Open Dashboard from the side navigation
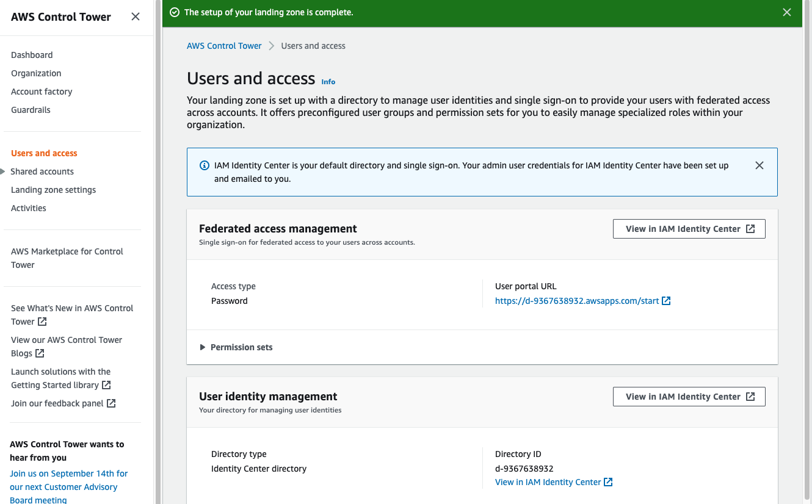 32,55
